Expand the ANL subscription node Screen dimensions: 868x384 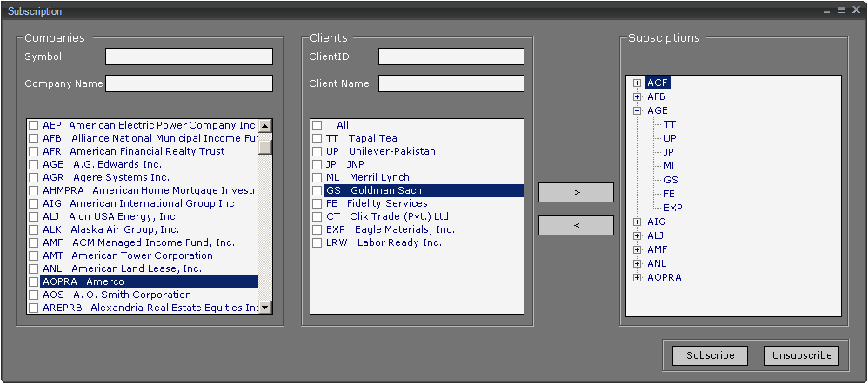638,263
